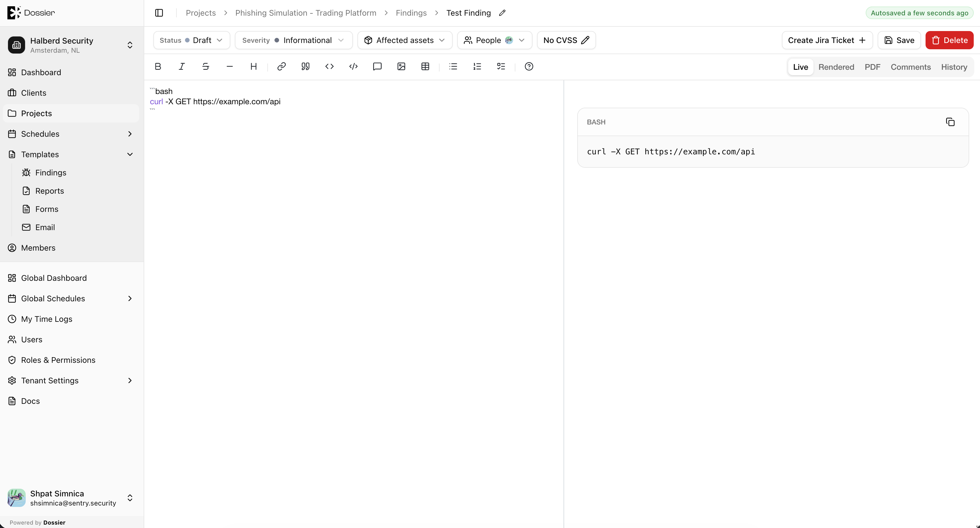Switch to the PDF tab

(x=872, y=67)
